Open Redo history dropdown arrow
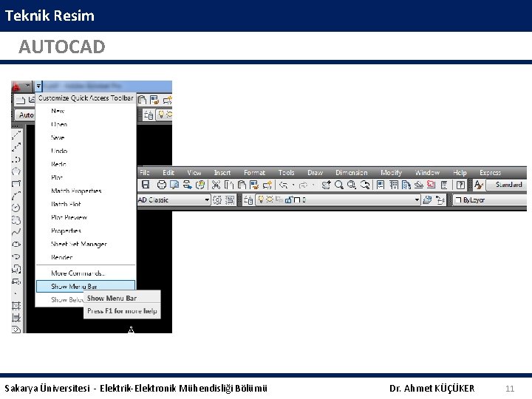The image size is (532, 399). [x=313, y=185]
